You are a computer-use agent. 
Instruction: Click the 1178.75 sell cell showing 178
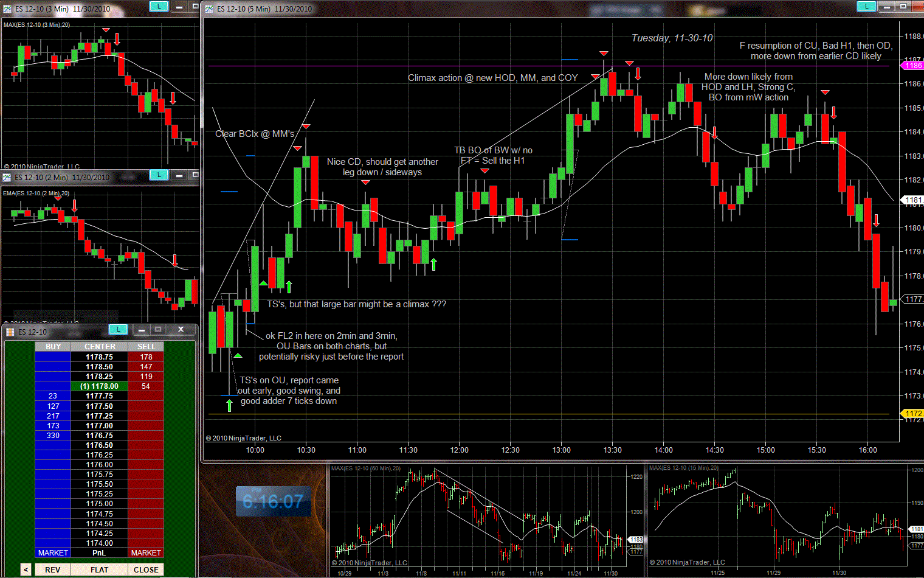coord(146,357)
